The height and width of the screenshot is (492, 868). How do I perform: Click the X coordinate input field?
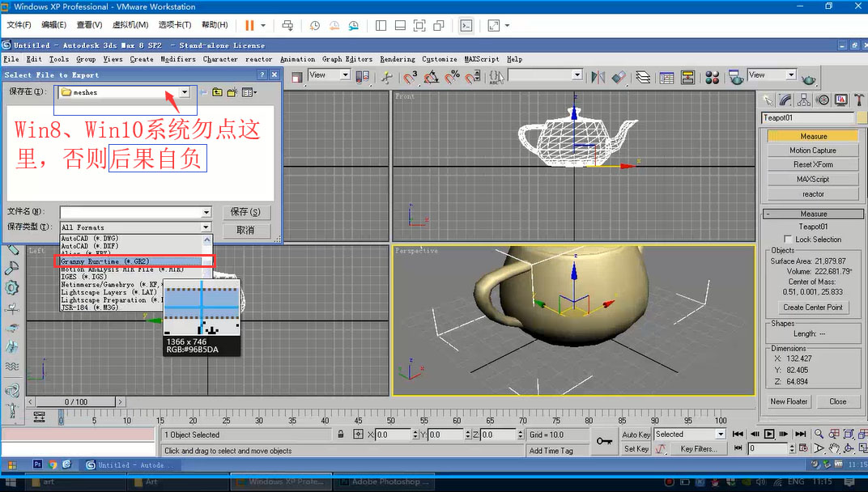[x=393, y=435]
